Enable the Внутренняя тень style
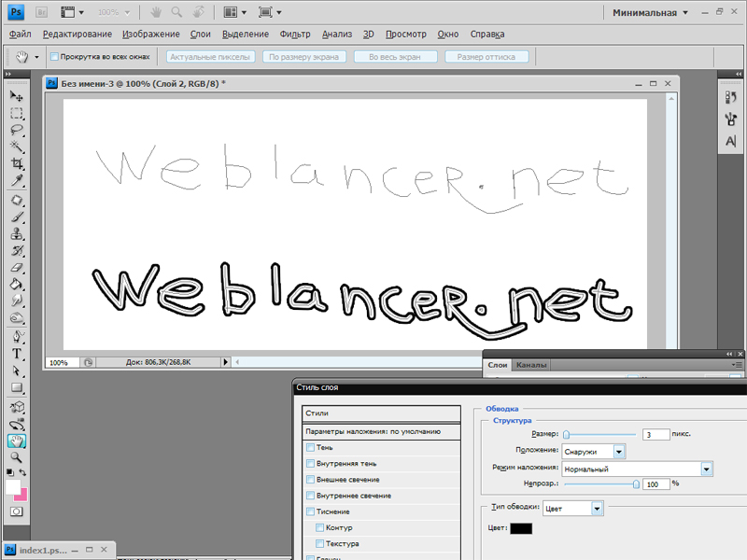This screenshot has height=560, width=747. [x=311, y=464]
